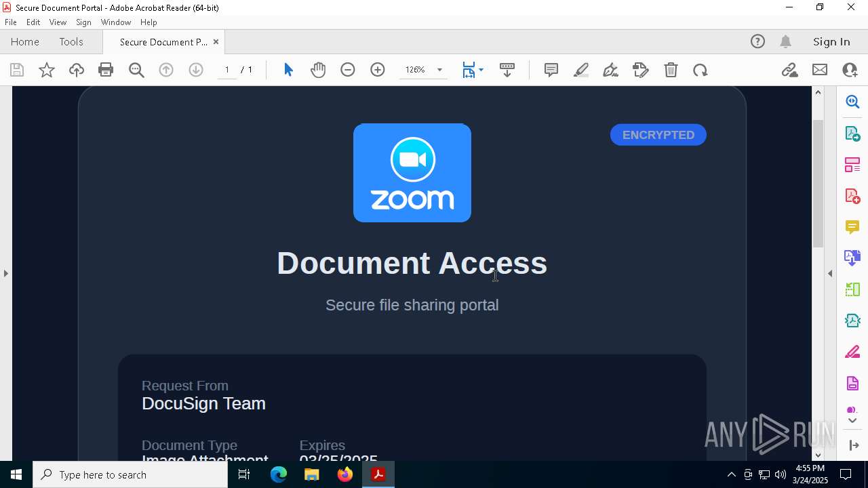Send file by email icon
The image size is (868, 488).
pos(820,70)
